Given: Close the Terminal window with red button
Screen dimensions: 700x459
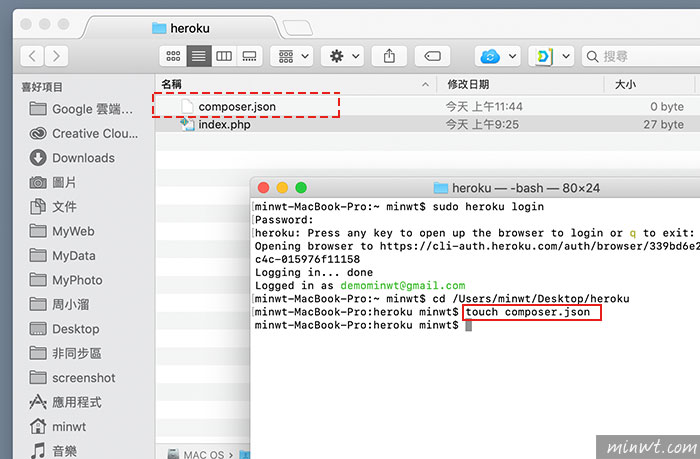Looking at the screenshot, I should coord(263,188).
